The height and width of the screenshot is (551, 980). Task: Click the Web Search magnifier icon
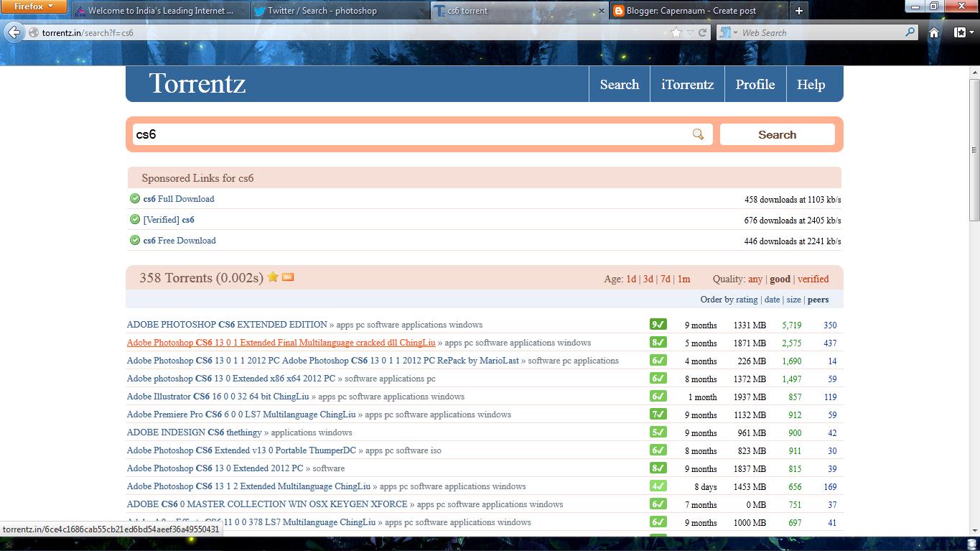[910, 32]
